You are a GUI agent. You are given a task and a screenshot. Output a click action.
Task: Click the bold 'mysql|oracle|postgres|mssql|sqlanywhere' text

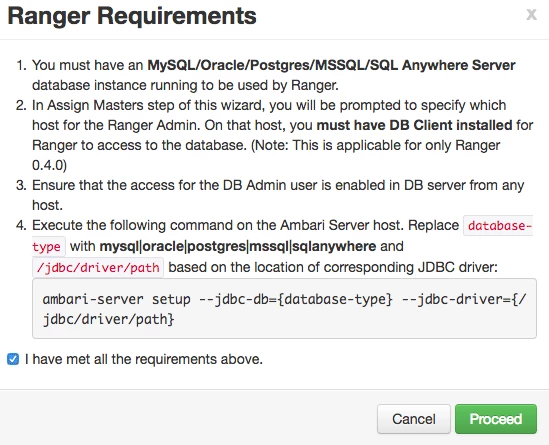click(238, 246)
